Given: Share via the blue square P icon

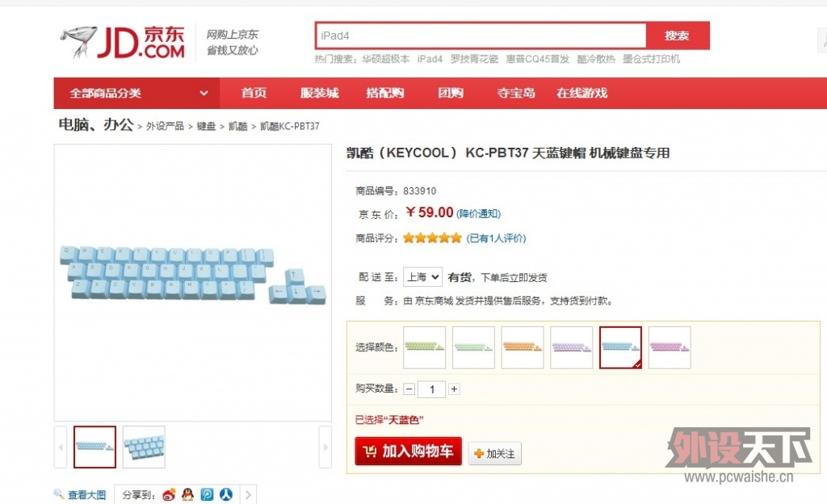Looking at the screenshot, I should (207, 494).
